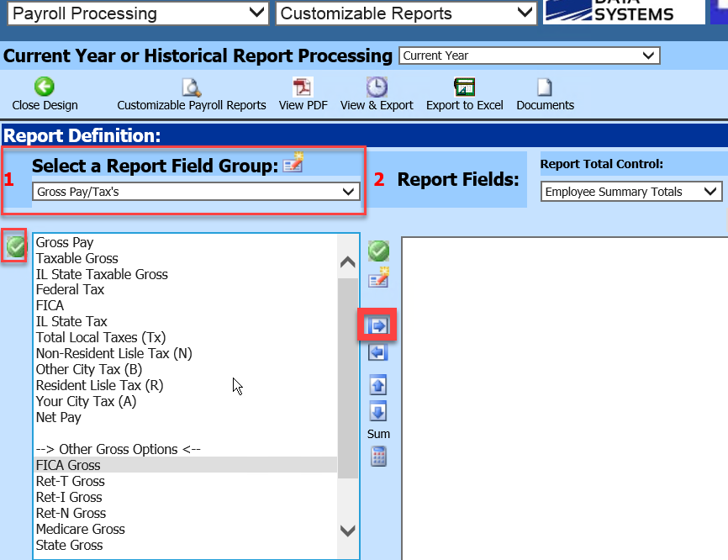The image size is (728, 560).
Task: Click edit icon beside Select a Report Field Group
Action: click(x=293, y=164)
